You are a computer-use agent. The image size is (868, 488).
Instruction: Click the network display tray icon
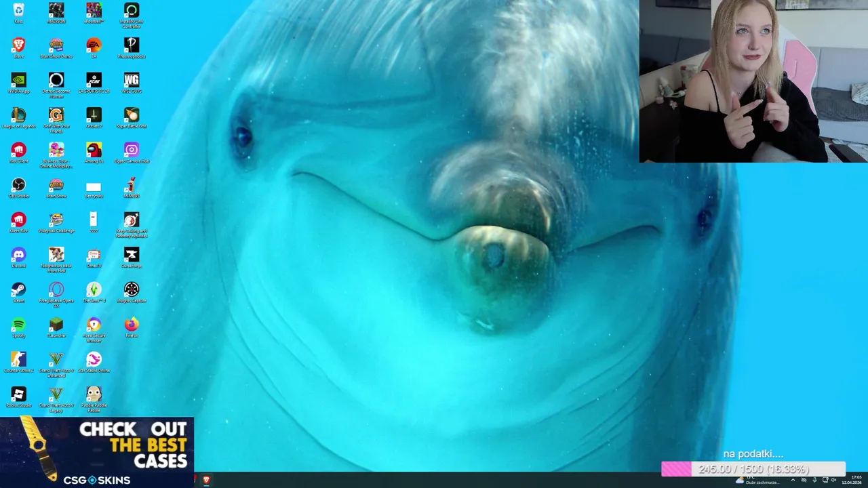tap(825, 480)
